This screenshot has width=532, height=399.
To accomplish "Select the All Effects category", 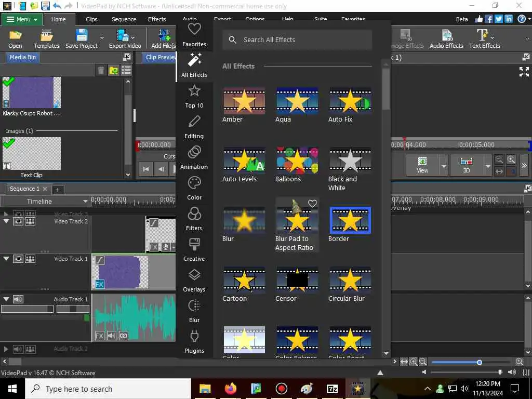I will point(194,66).
